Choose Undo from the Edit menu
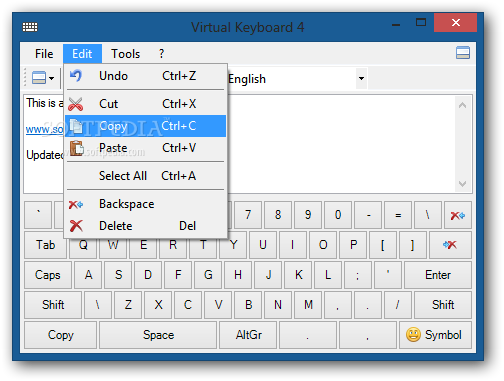The image size is (504, 381). [146, 76]
